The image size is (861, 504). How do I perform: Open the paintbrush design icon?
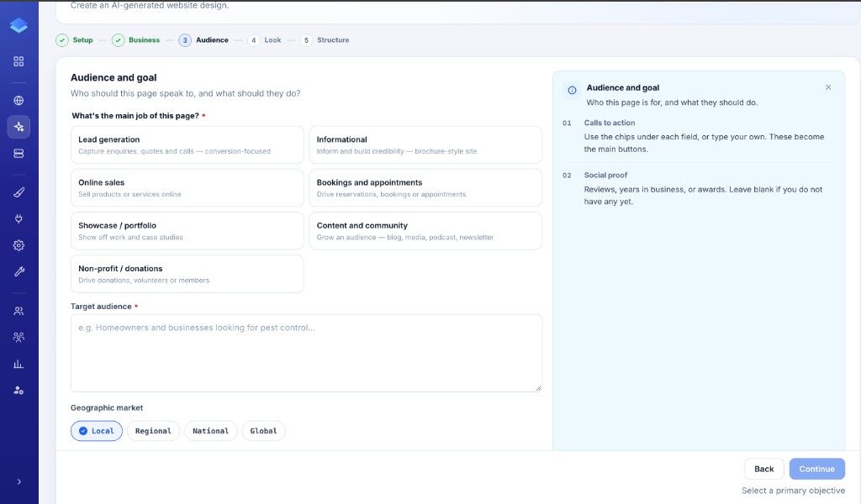(x=18, y=192)
